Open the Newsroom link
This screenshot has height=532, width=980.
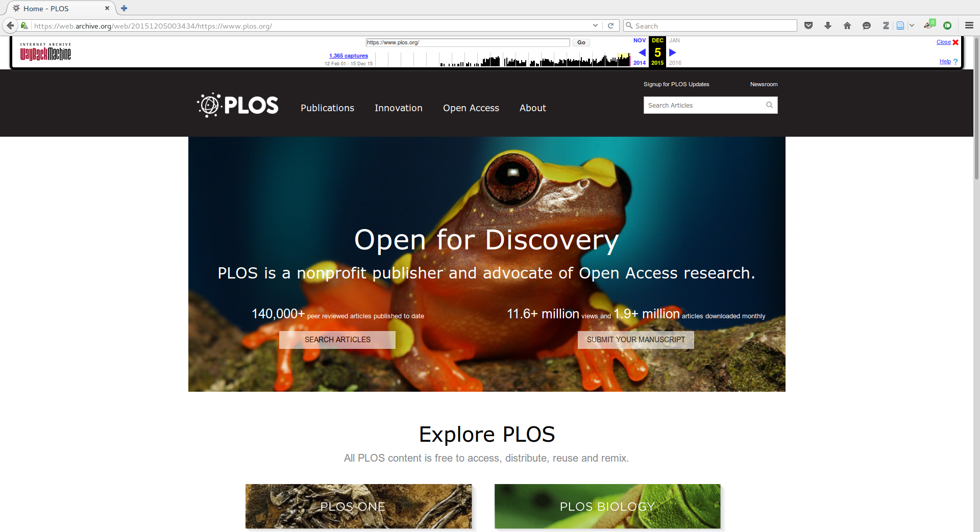pos(764,84)
